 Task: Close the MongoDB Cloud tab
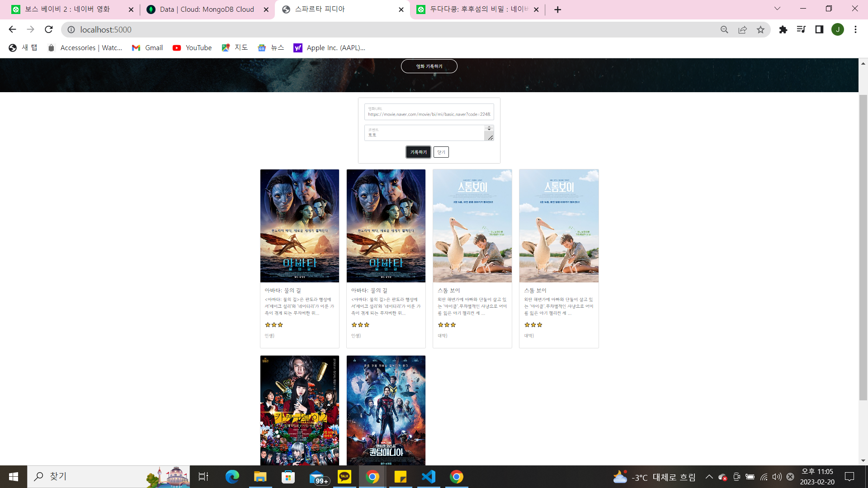pyautogui.click(x=266, y=9)
